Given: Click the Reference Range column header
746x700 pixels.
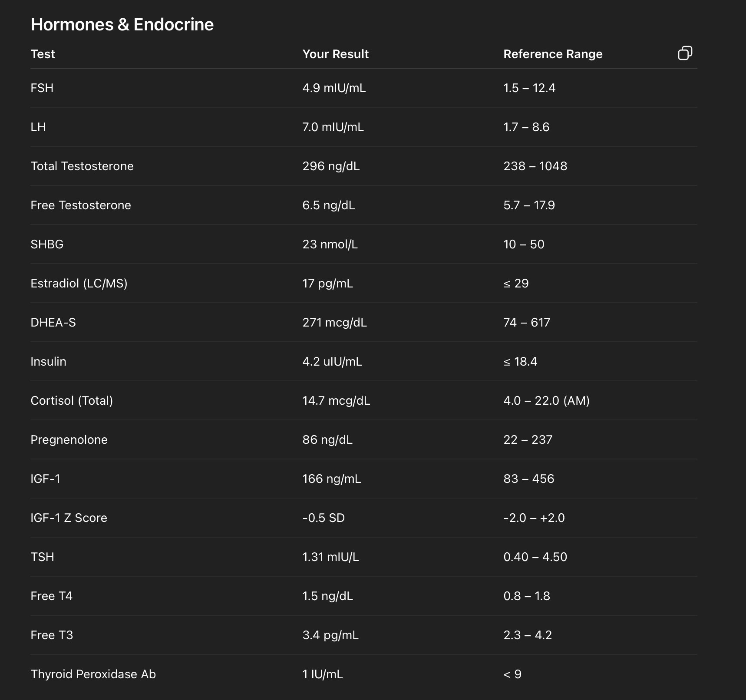Looking at the screenshot, I should click(x=553, y=54).
